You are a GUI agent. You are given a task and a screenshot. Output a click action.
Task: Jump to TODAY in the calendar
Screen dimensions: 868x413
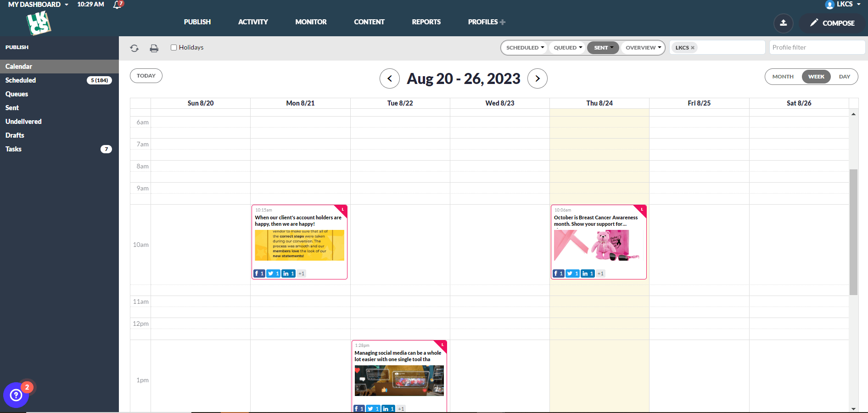pyautogui.click(x=146, y=75)
